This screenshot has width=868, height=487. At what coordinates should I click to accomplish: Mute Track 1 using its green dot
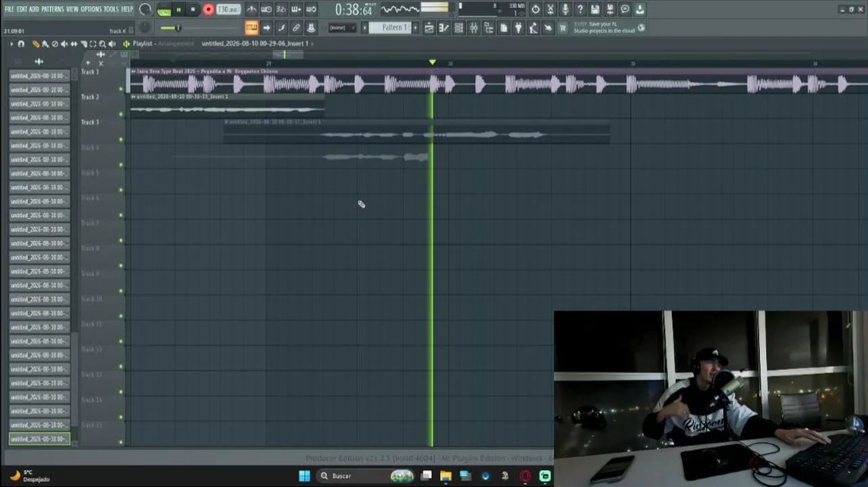[x=121, y=89]
